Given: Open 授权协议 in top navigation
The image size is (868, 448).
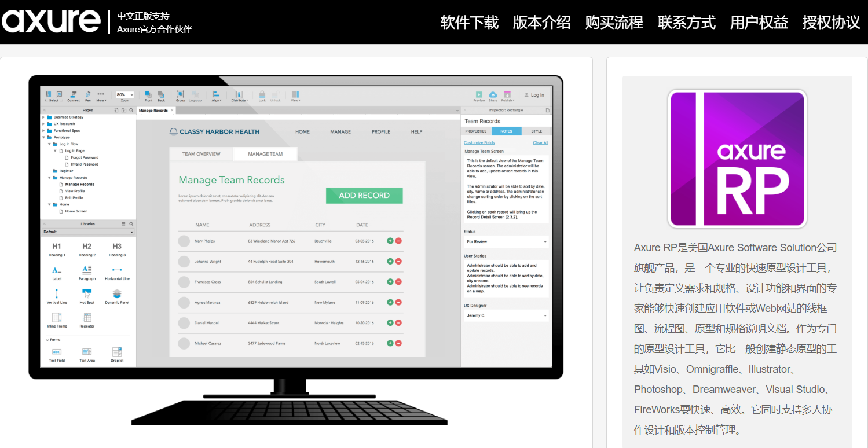Looking at the screenshot, I should 832,22.
